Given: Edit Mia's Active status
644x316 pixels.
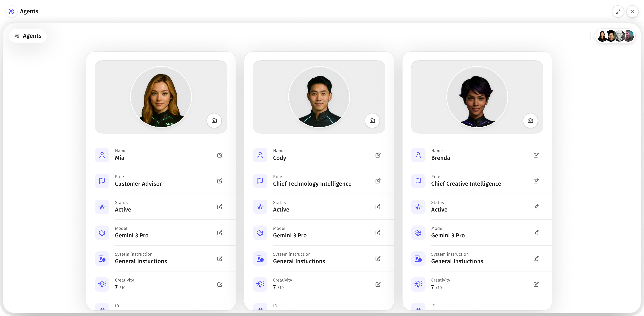Looking at the screenshot, I should coord(220,207).
